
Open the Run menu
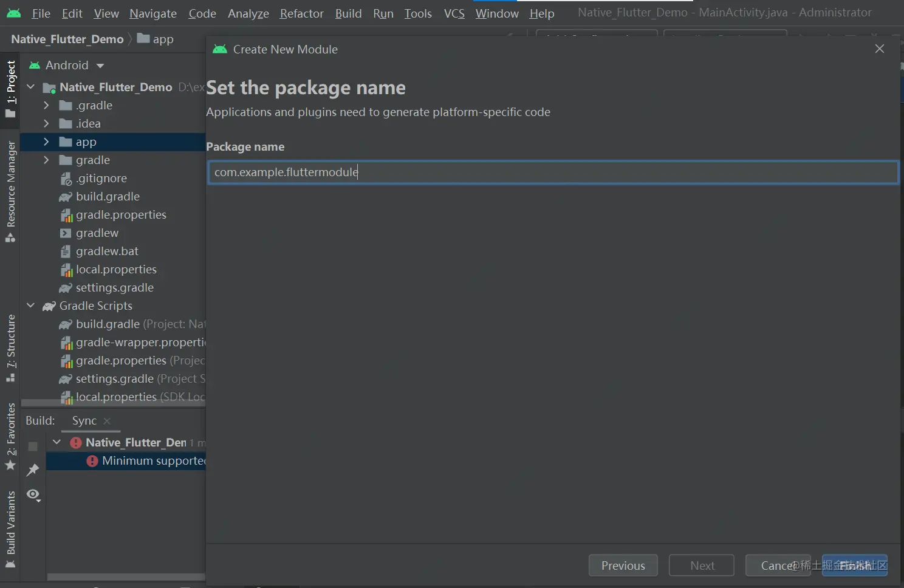[383, 13]
